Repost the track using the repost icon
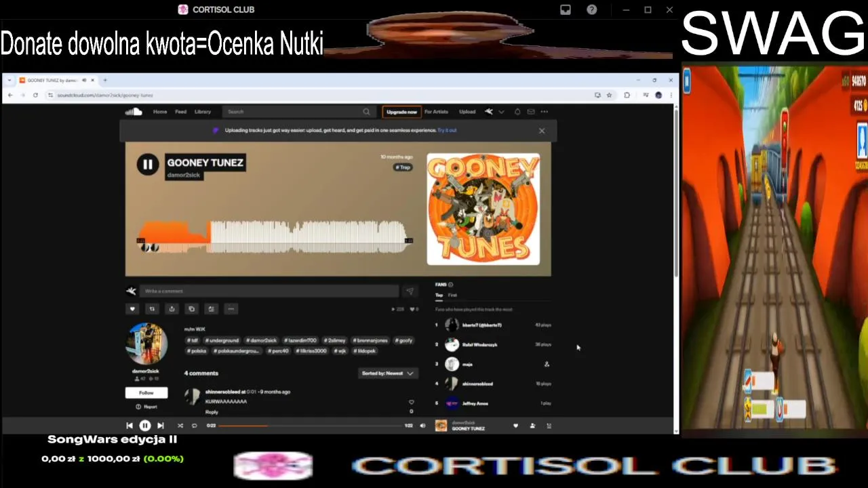The width and height of the screenshot is (868, 488). pos(152,309)
